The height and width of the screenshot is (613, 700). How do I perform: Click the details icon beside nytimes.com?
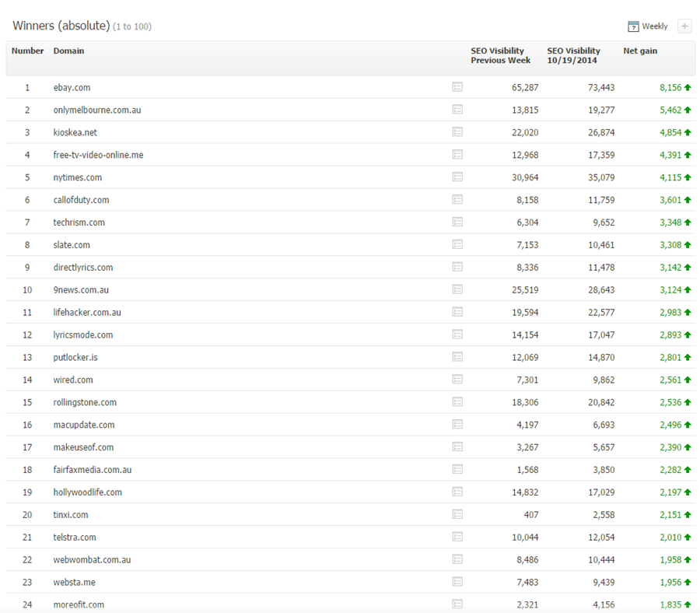[x=457, y=177]
